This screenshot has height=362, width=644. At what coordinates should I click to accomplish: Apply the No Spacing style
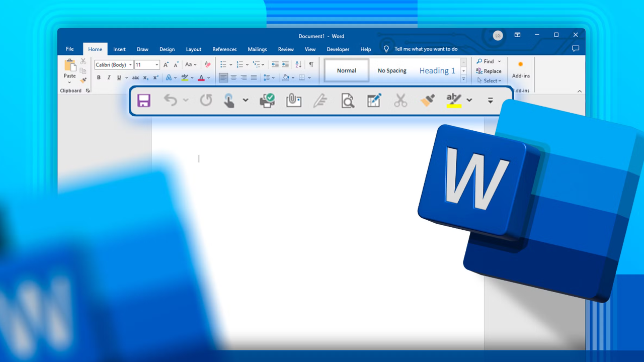pyautogui.click(x=392, y=70)
